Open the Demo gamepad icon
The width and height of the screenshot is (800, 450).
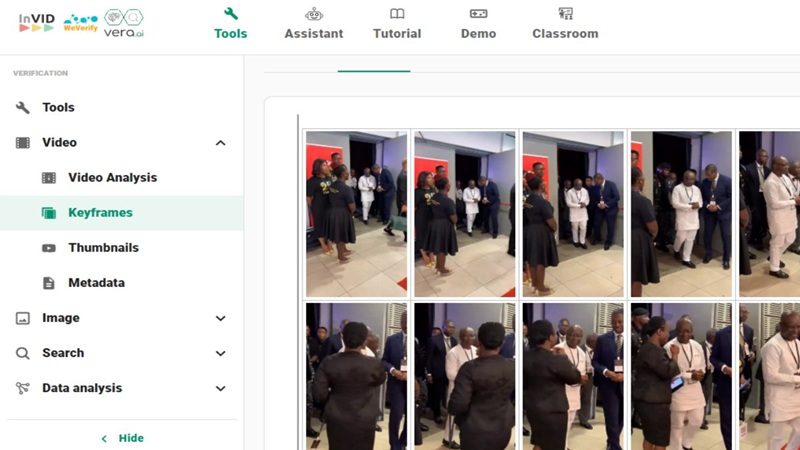click(478, 14)
